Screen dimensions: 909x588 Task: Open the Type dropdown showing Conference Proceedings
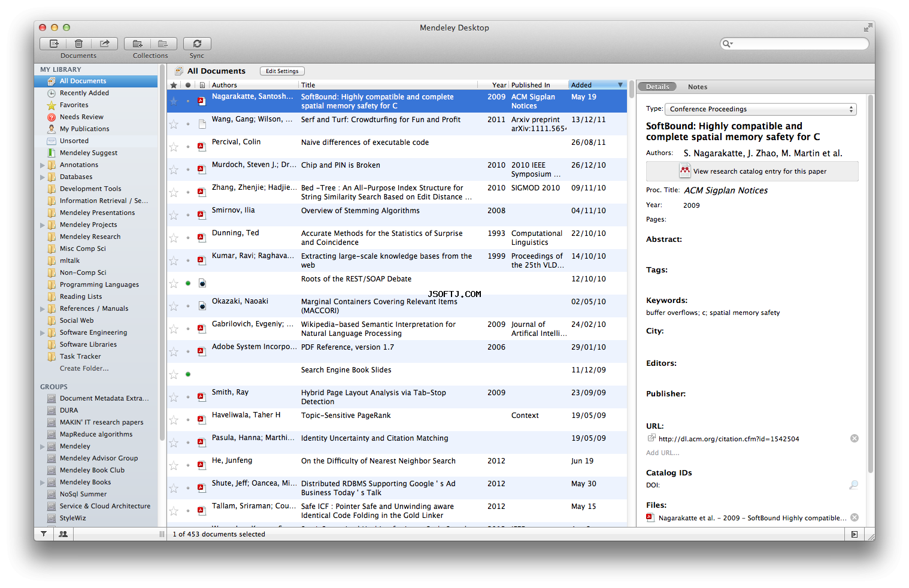coord(761,109)
